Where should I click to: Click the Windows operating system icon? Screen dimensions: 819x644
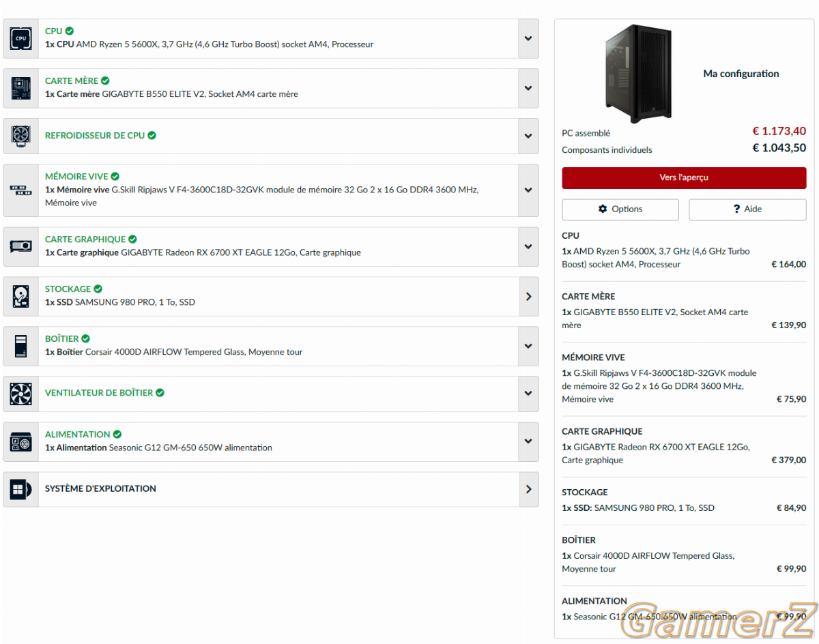[20, 489]
